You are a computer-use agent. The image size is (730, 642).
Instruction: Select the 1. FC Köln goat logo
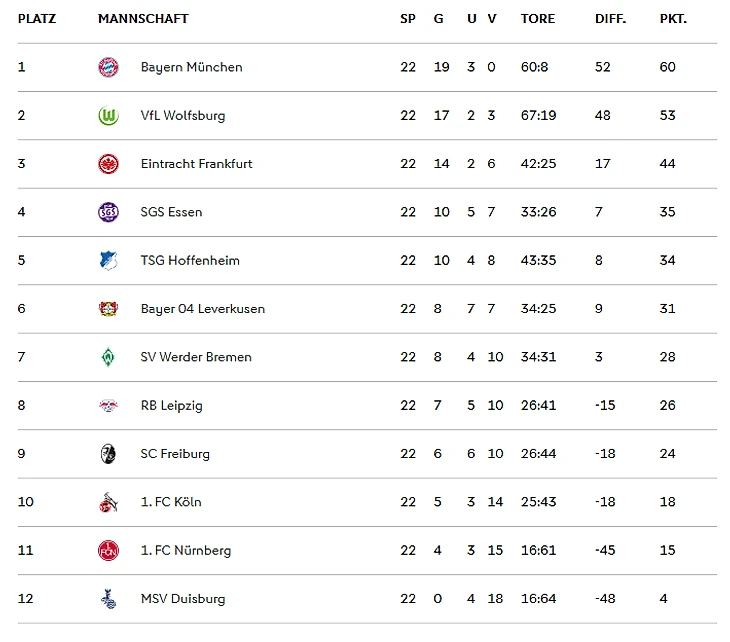(x=108, y=502)
